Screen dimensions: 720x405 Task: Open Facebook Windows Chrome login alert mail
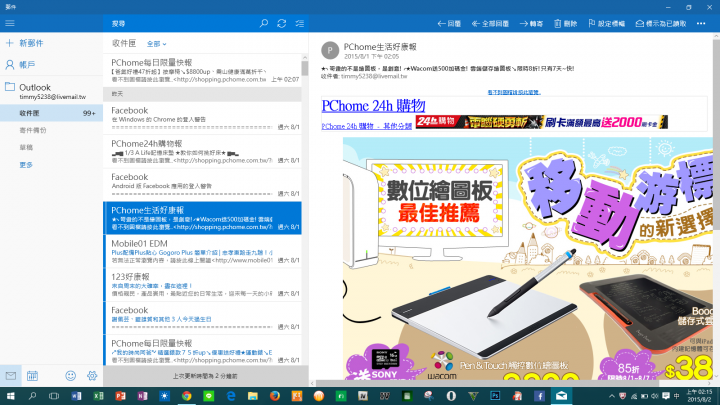(202, 118)
